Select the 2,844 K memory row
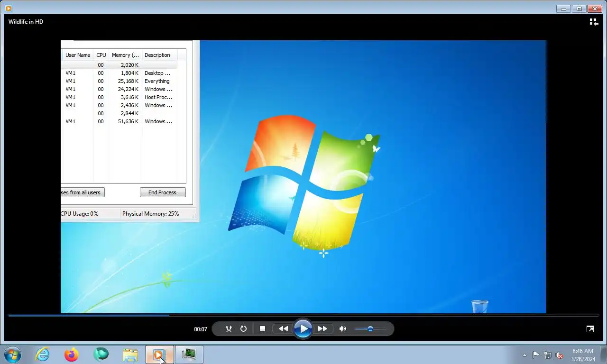 (x=119, y=113)
